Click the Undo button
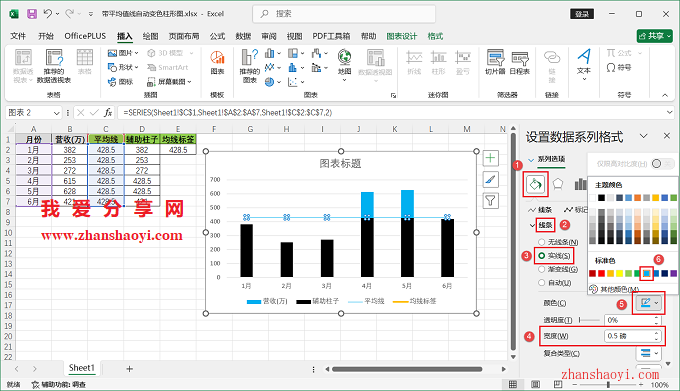 pyautogui.click(x=48, y=14)
